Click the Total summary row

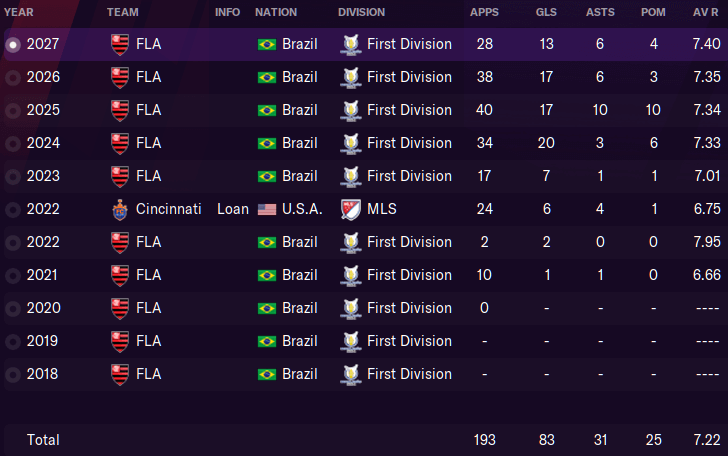coord(364,439)
